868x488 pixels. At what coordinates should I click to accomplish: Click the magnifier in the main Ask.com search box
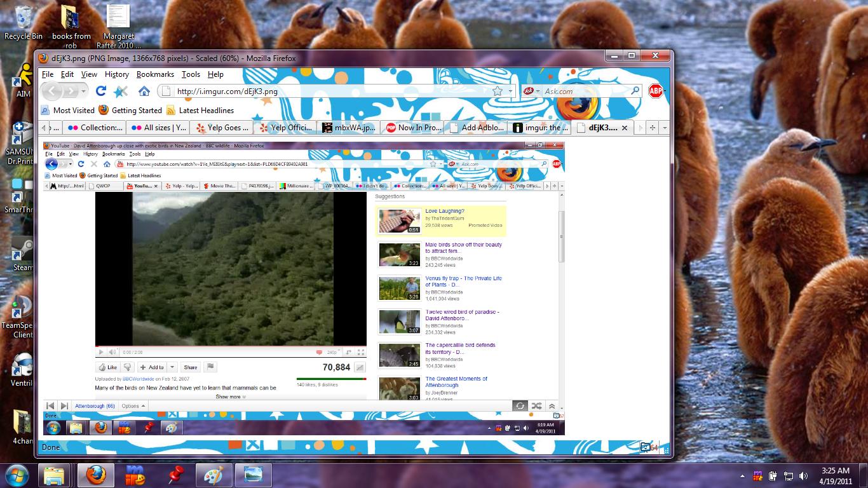[634, 91]
